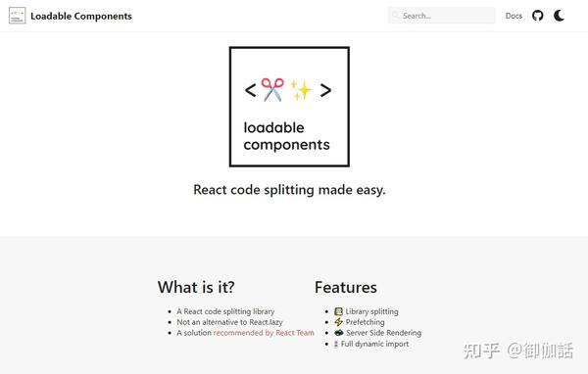Click the Server Side Rendering icon

click(x=339, y=333)
